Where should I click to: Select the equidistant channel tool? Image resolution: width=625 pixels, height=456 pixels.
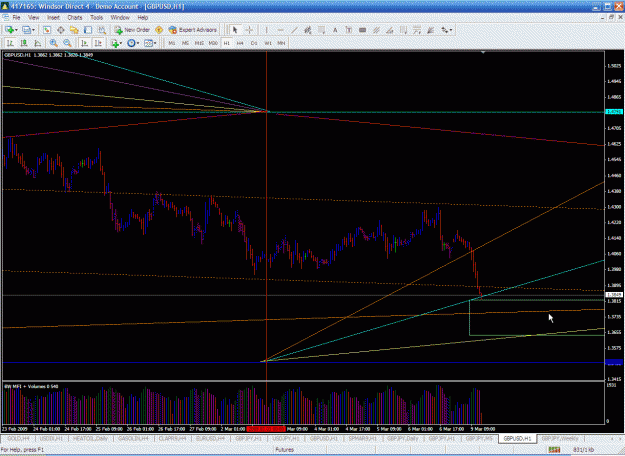308,30
